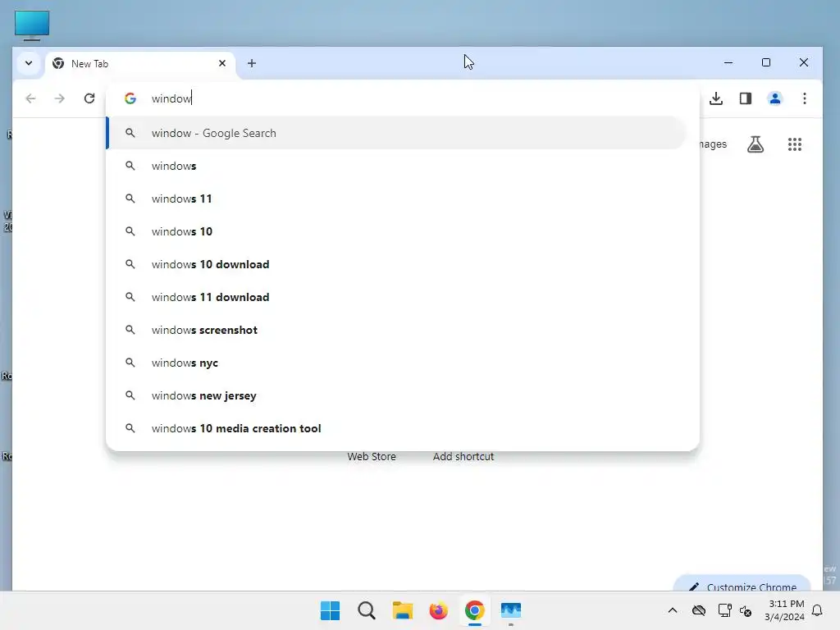840x630 pixels.
Task: Open the tab search dropdown arrow
Action: click(29, 63)
